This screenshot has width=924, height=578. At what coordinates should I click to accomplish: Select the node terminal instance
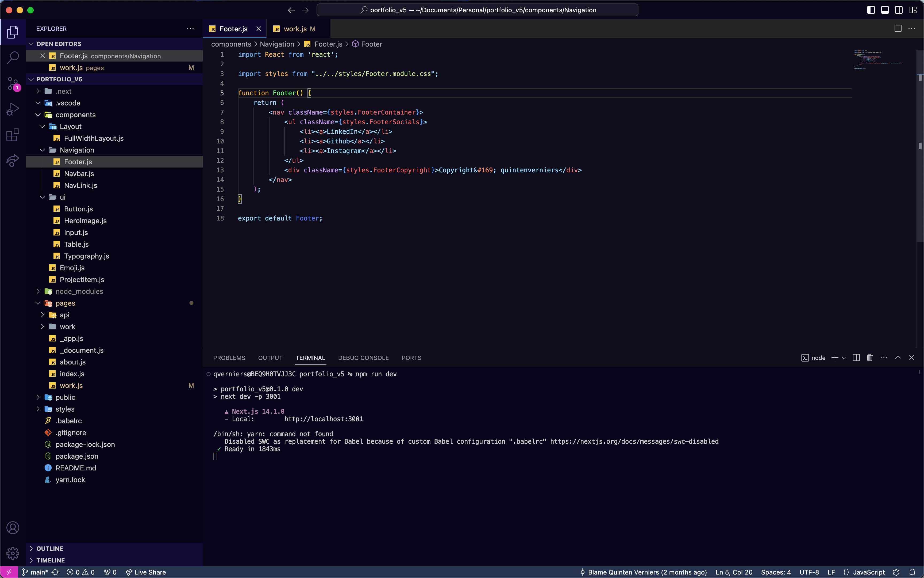click(x=813, y=358)
